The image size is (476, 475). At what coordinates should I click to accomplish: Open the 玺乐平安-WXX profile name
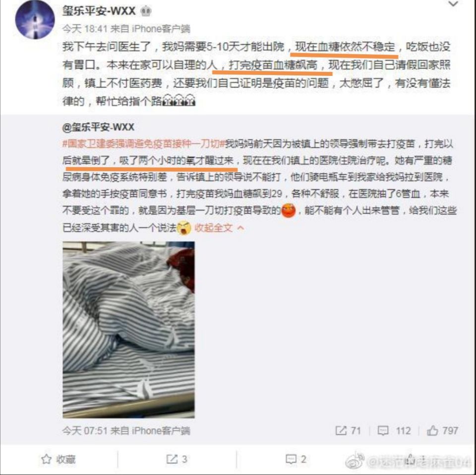point(99,11)
